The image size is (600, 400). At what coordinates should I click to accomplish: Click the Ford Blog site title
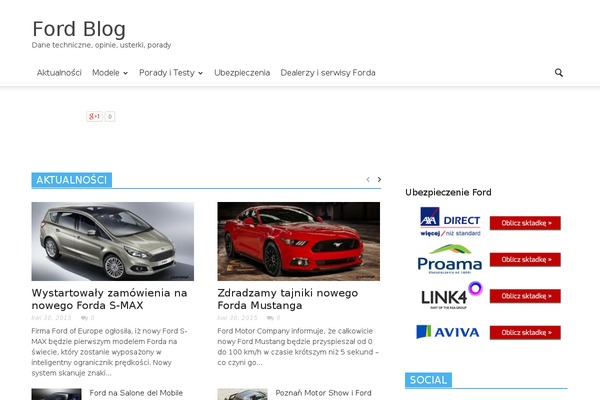coord(79,29)
